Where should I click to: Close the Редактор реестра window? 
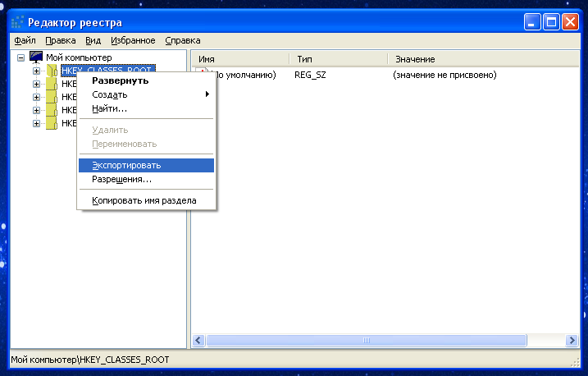571,22
